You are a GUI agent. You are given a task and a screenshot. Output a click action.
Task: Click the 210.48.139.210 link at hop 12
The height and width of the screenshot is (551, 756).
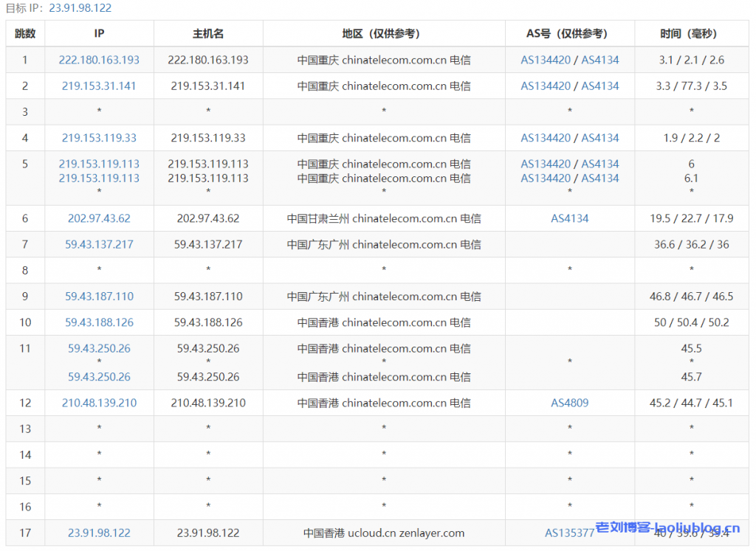[99, 403]
